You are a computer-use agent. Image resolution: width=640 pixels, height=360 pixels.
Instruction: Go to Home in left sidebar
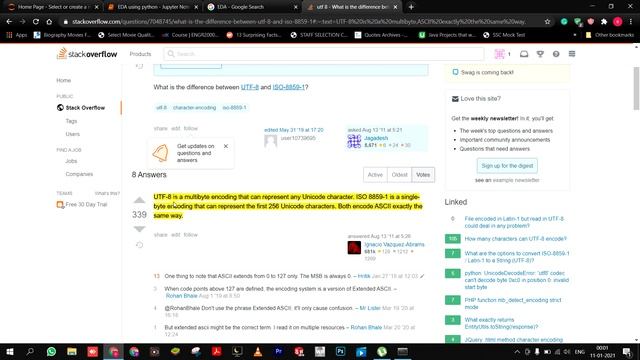click(64, 80)
